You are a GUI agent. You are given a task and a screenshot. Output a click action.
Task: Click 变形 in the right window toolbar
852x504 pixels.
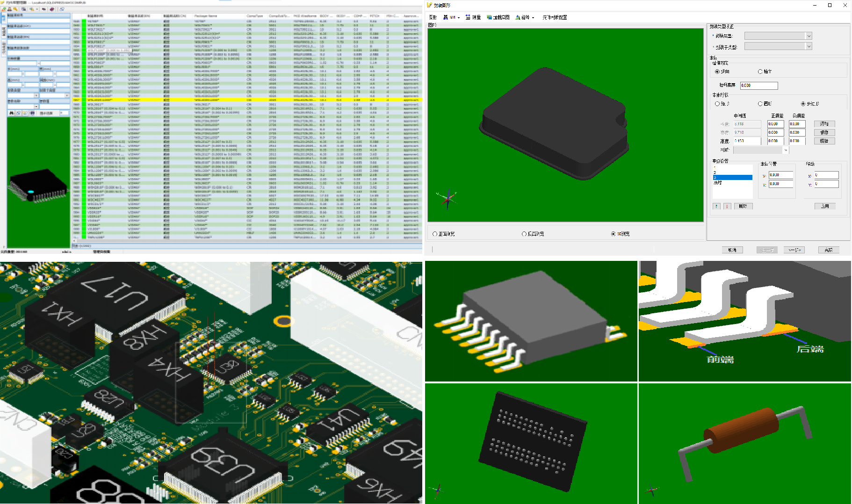point(433,17)
